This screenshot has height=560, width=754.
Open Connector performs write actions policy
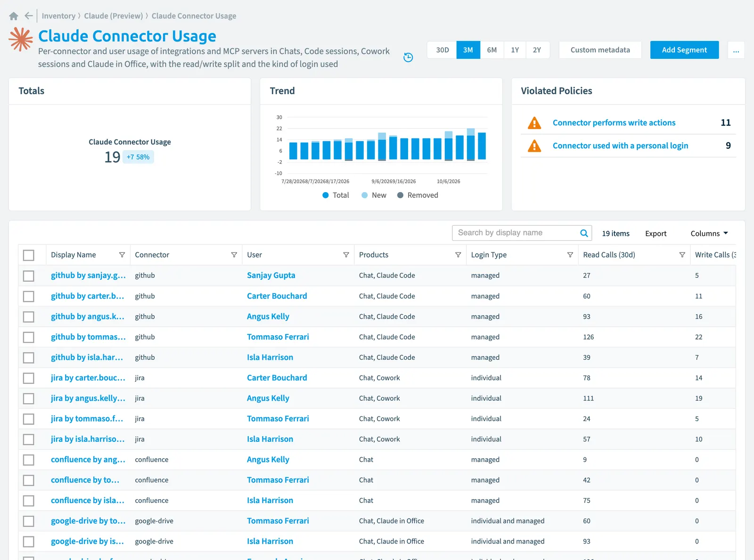[x=614, y=123]
